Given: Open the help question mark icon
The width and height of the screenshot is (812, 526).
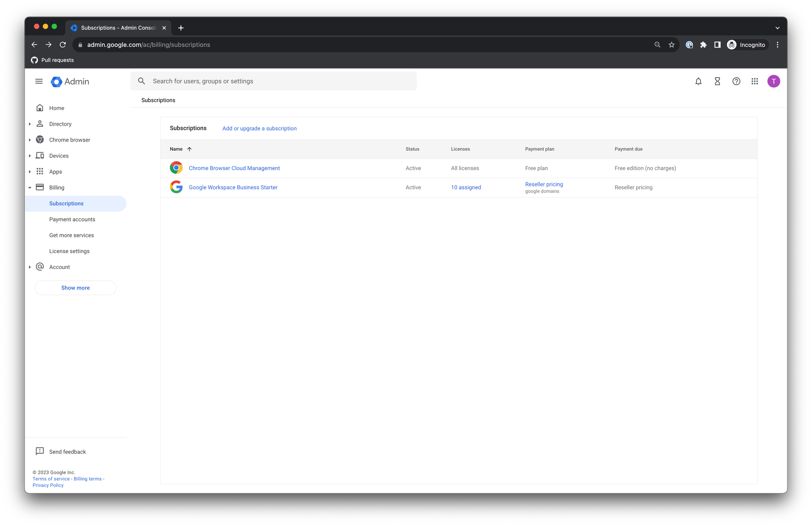Looking at the screenshot, I should (736, 81).
